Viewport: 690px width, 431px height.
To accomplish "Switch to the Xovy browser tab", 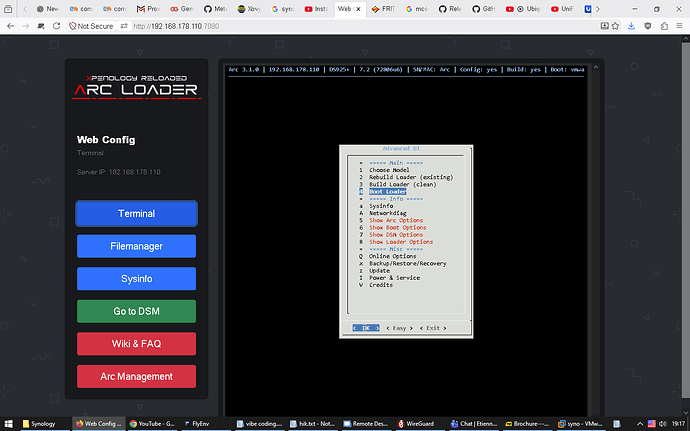I will (249, 9).
